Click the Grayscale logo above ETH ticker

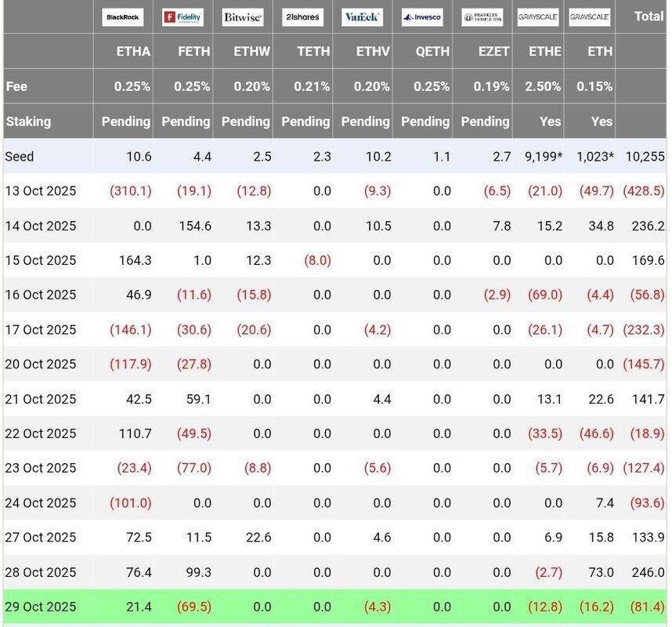point(590,16)
